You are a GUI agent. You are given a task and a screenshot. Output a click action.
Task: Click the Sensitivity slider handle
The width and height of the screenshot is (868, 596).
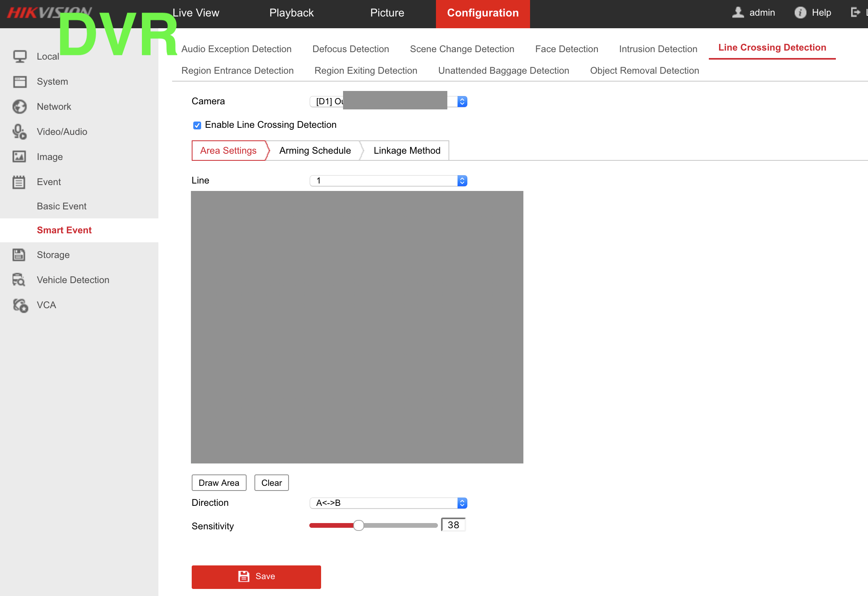pos(358,525)
